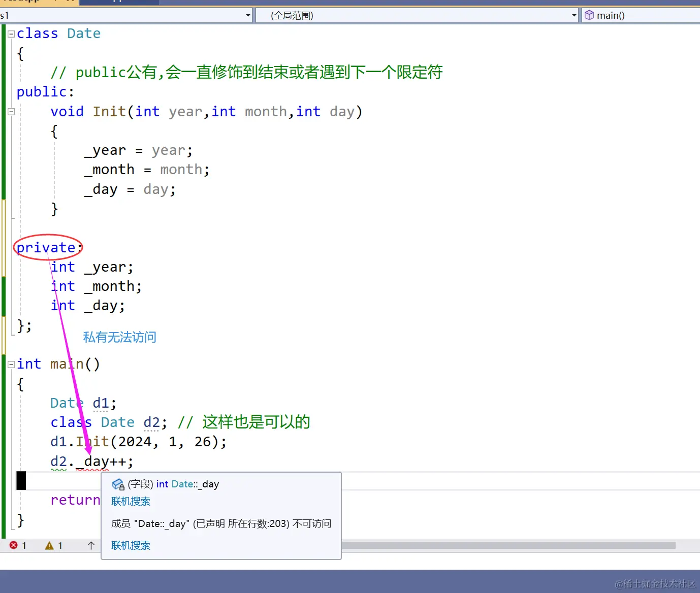
Task: Click the class Date header text
Action: point(58,34)
